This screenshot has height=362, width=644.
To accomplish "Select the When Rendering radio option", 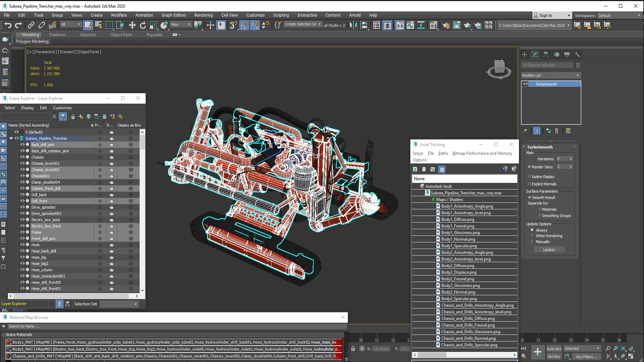I will click(532, 236).
